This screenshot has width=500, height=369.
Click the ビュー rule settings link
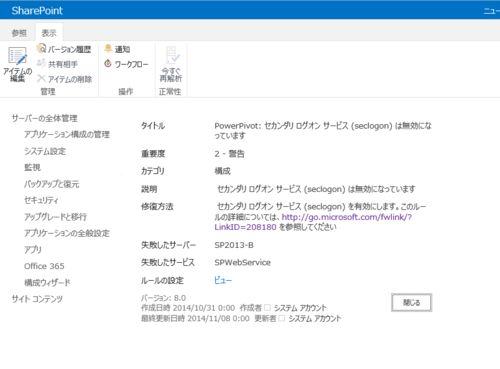click(223, 280)
